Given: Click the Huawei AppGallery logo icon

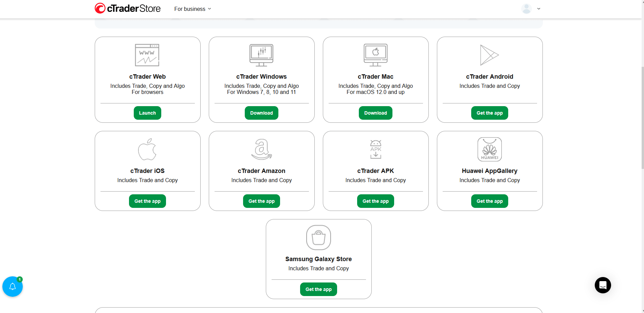Looking at the screenshot, I should 490,149.
